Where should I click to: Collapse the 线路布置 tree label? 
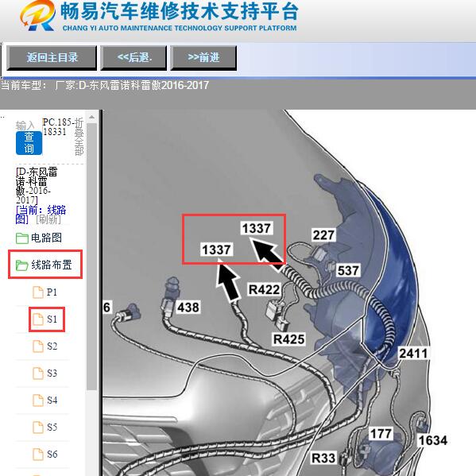tap(52, 265)
